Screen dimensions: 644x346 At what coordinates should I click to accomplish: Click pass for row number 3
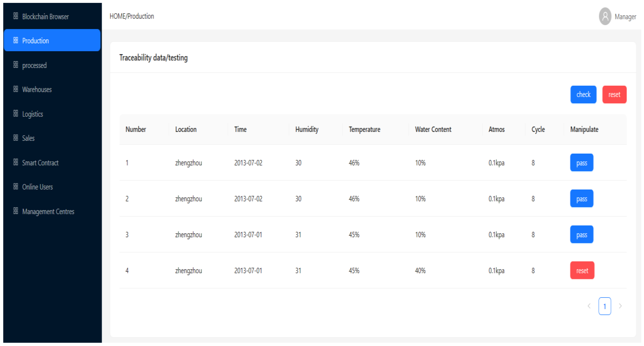coord(582,235)
